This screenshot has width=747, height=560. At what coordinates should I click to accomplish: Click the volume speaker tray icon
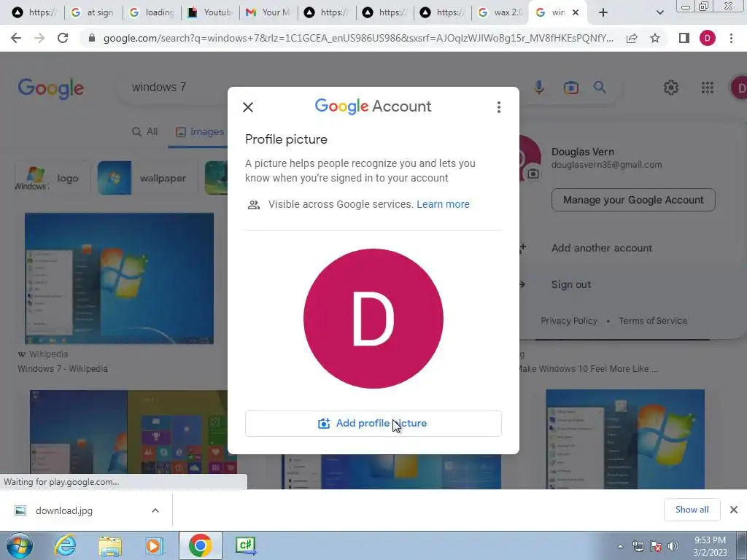pos(673,546)
